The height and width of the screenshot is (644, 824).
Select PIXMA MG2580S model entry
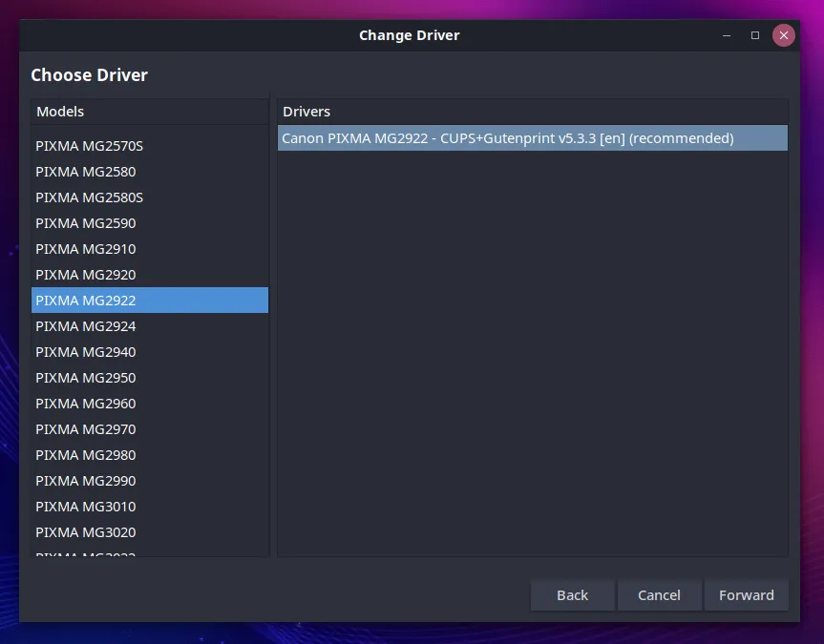(89, 197)
